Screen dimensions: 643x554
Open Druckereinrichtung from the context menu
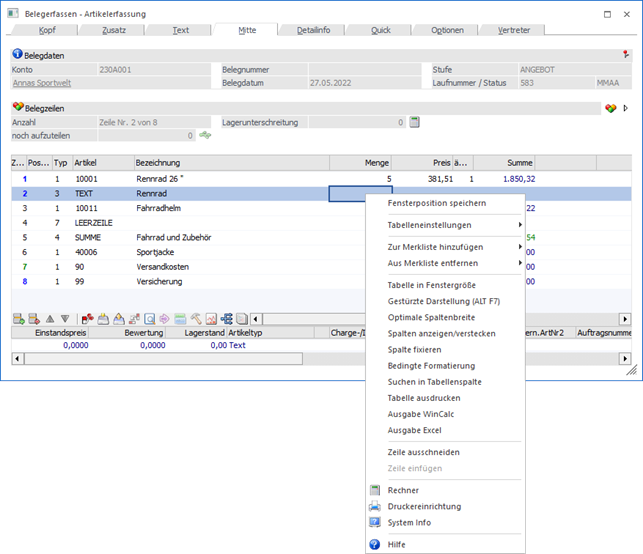coord(424,507)
